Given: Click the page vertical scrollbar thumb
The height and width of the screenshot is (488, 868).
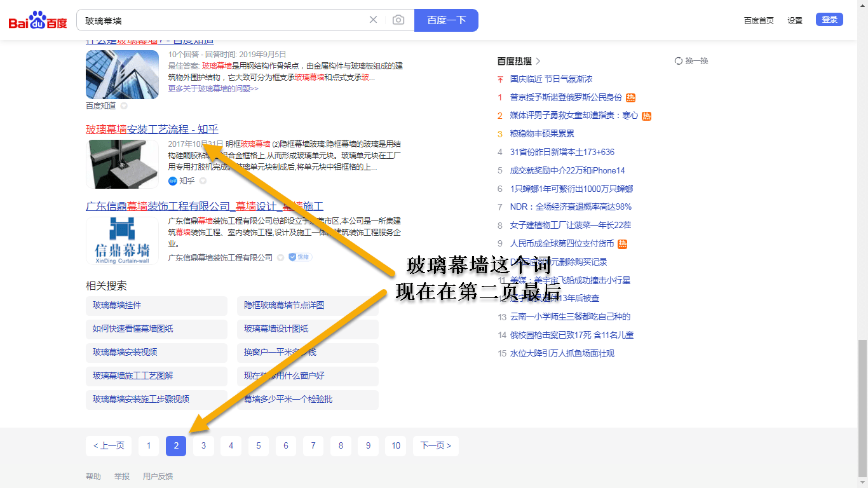Looking at the screenshot, I should (862, 409).
